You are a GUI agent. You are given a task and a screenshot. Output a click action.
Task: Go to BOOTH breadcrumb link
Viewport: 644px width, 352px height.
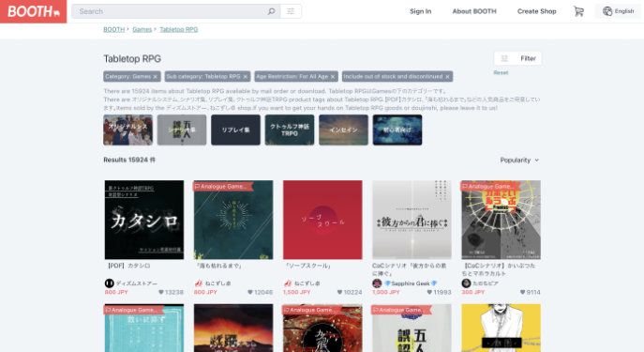(113, 30)
